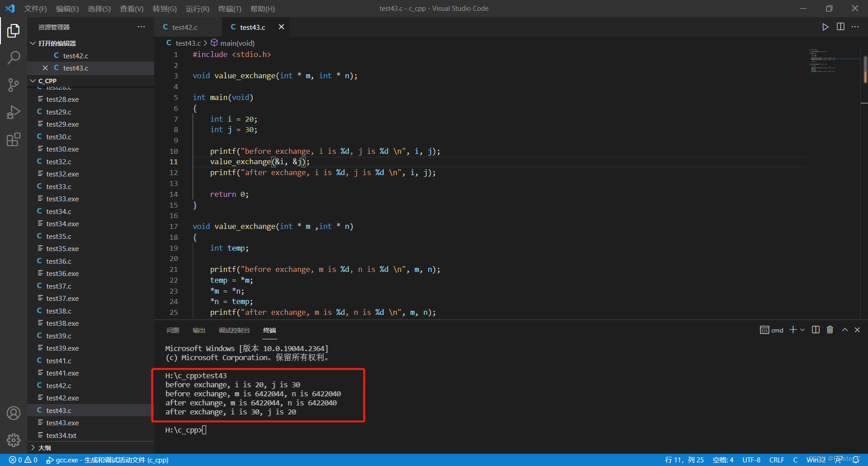Switch to the Output panel tab
The image size is (868, 466).
click(x=199, y=330)
